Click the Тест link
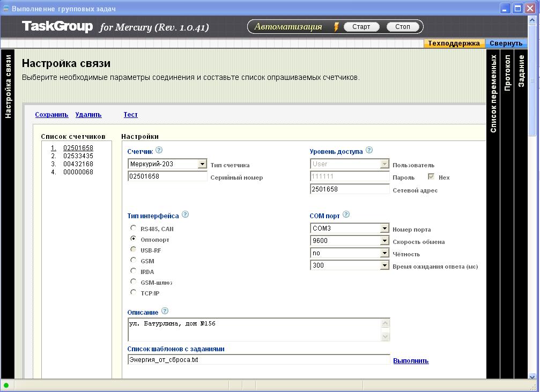 pyautogui.click(x=130, y=115)
